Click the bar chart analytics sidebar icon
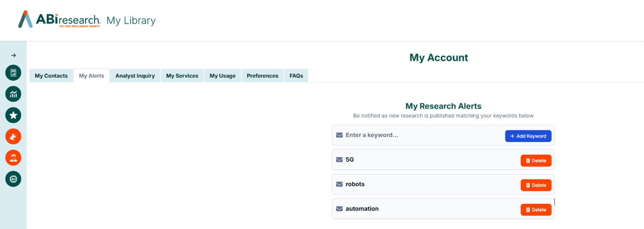644x229 pixels. (13, 94)
